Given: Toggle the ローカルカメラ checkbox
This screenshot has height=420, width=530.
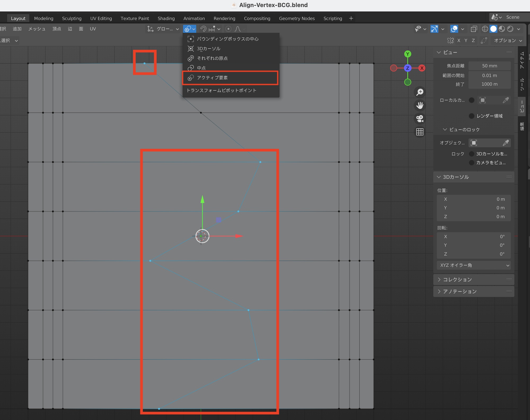Looking at the screenshot, I should tap(471, 100).
